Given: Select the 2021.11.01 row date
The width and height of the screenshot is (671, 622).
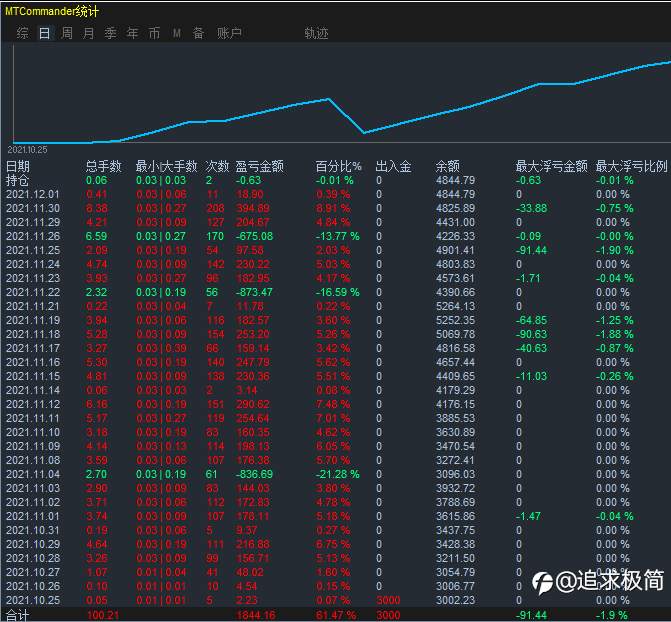Looking at the screenshot, I should click(x=33, y=516).
